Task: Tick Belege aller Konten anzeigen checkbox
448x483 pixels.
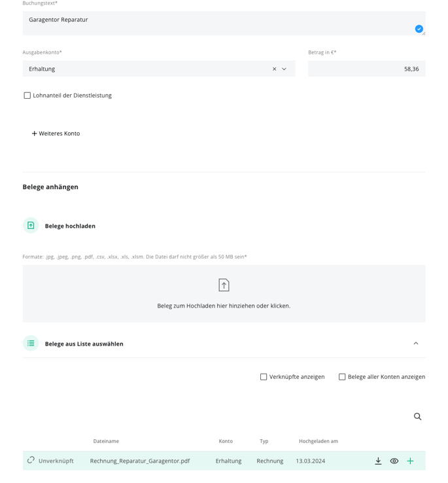Action: [x=342, y=377]
